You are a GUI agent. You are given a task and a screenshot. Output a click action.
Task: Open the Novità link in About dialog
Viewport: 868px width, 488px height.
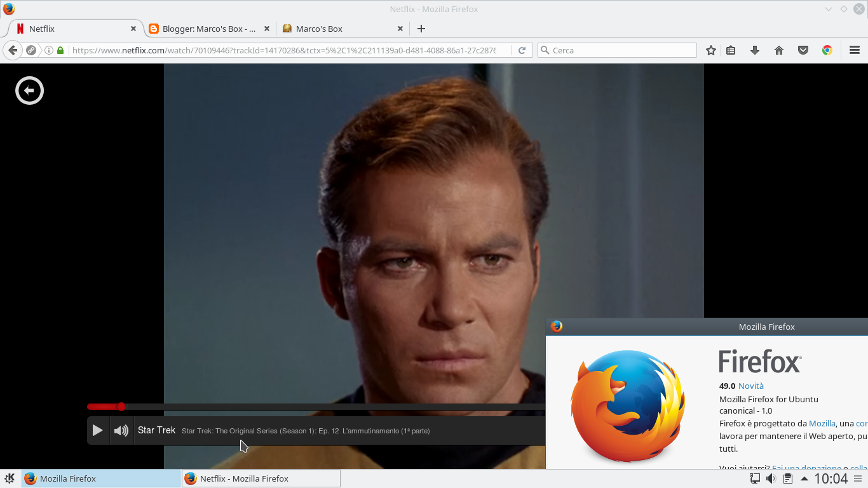pos(751,386)
